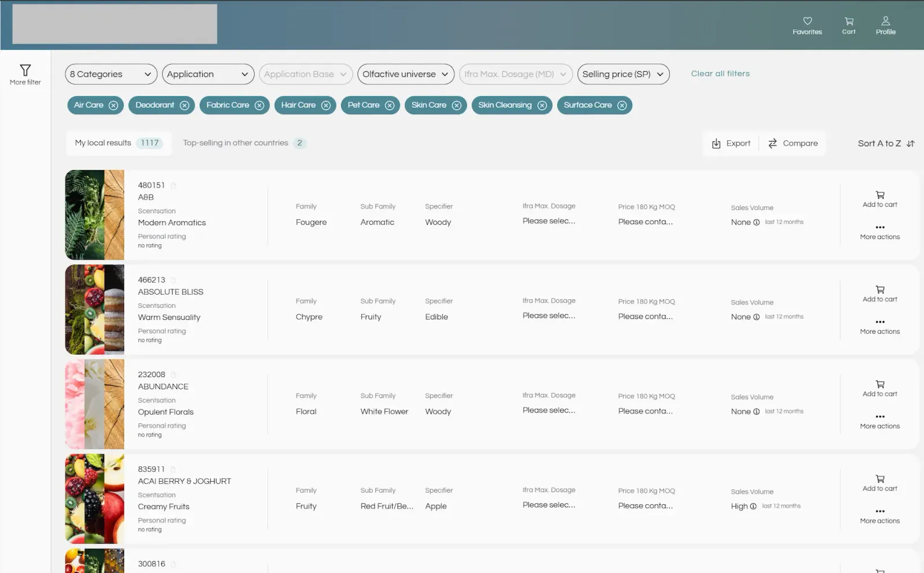The image size is (924, 573).
Task: Show Sales Volume info for ACAI BERRY
Action: click(x=753, y=507)
